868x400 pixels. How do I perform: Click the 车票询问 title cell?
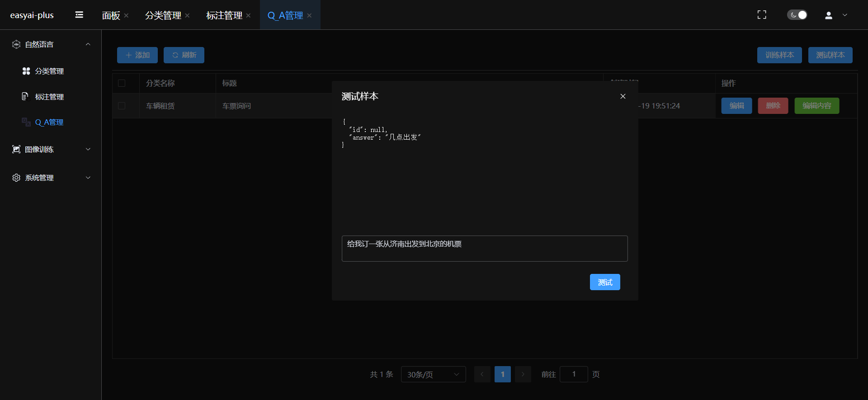(236, 106)
